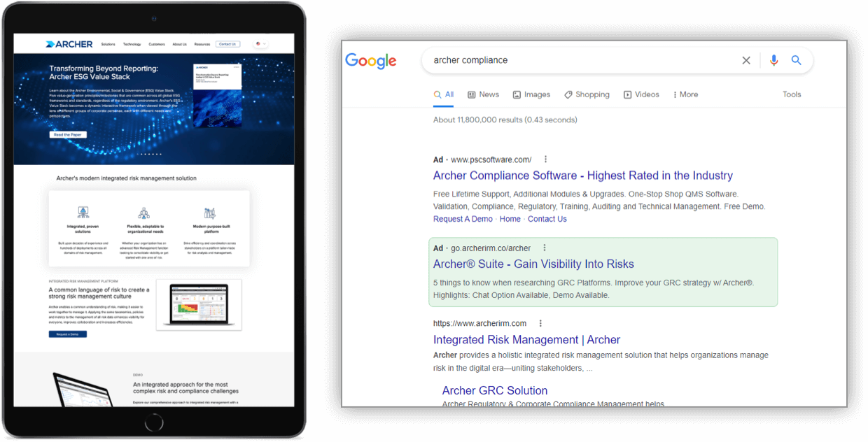Open options for pscsoftware ad result
The height and width of the screenshot is (442, 868).
tap(546, 159)
